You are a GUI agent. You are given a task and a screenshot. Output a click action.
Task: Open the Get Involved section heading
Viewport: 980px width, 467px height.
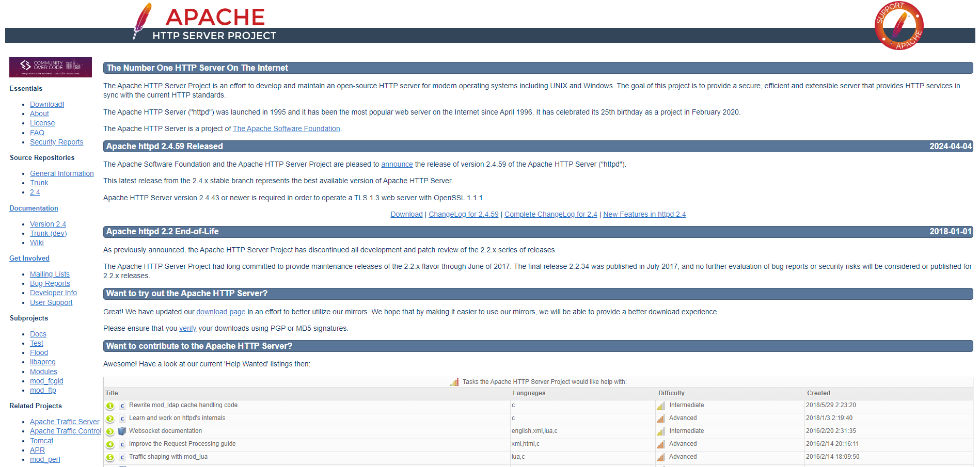(x=29, y=258)
